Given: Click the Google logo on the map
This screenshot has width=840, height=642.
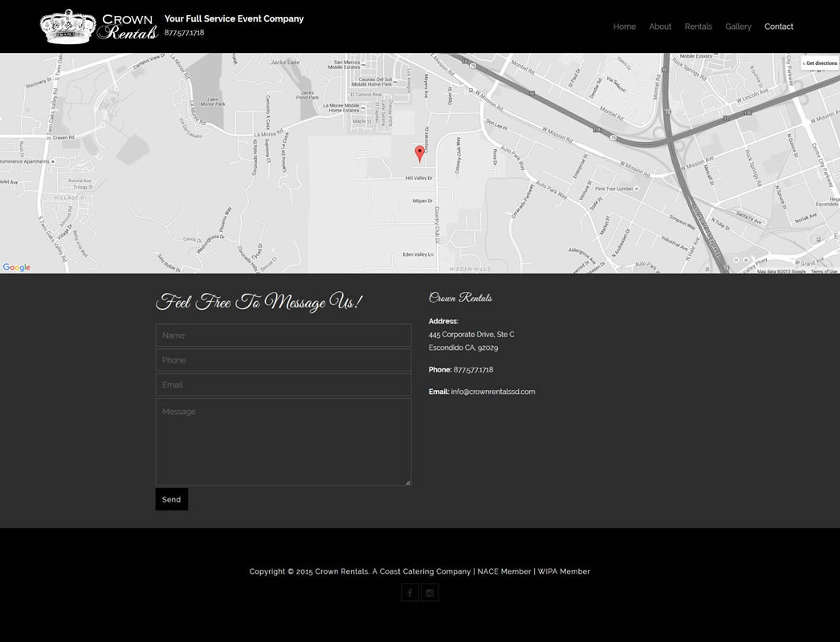Looking at the screenshot, I should click(15, 267).
